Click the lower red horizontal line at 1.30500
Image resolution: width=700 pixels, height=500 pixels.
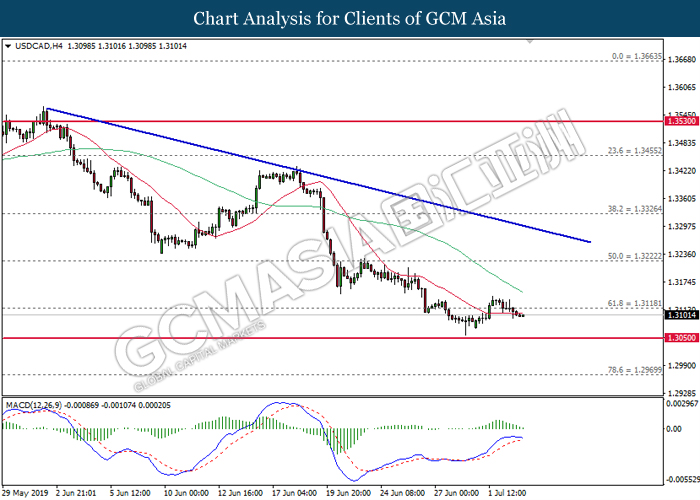[x=333, y=338]
